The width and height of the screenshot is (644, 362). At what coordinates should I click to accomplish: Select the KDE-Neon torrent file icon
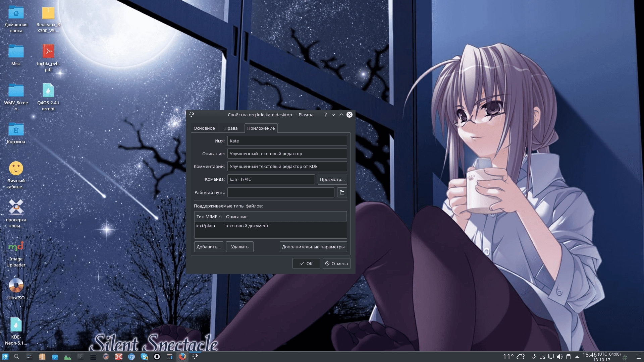click(x=16, y=331)
